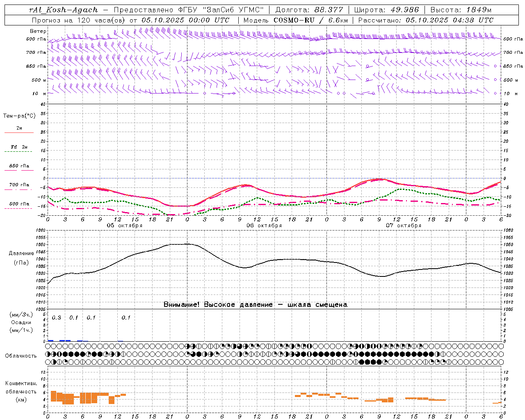Click the forecast start time 05.10.2025 00:00 UTC
The image size is (525, 420).
click(x=185, y=20)
